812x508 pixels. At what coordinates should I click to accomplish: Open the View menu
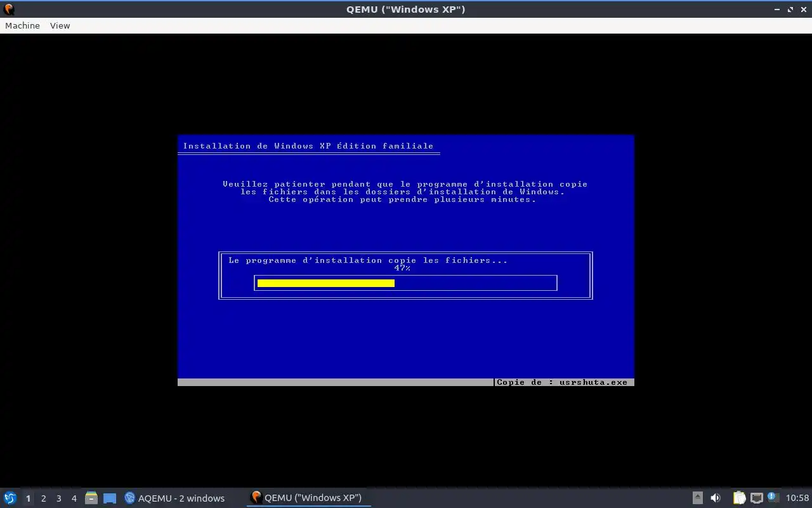[x=60, y=25]
